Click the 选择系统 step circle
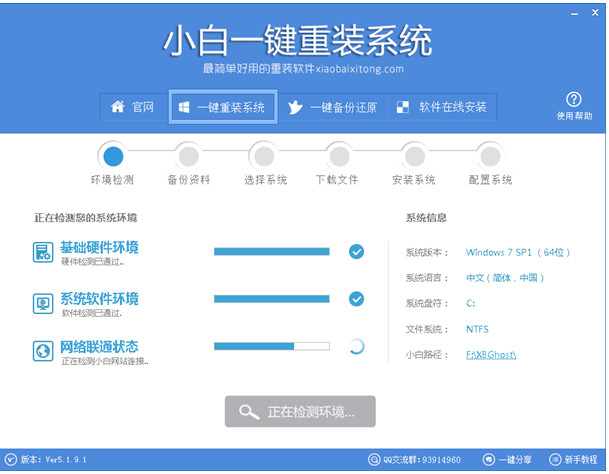Image resolution: width=609 pixels, height=474 pixels. 264,156
